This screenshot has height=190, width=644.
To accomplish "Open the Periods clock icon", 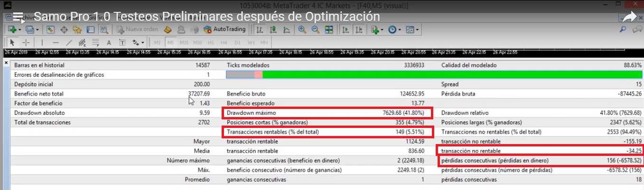I will (392, 29).
